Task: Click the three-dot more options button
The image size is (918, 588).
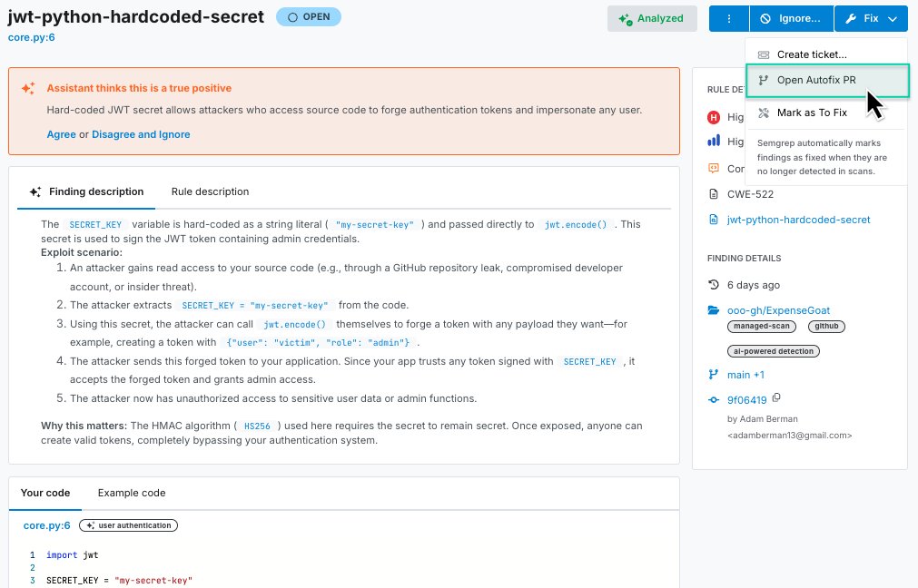Action: 729,19
